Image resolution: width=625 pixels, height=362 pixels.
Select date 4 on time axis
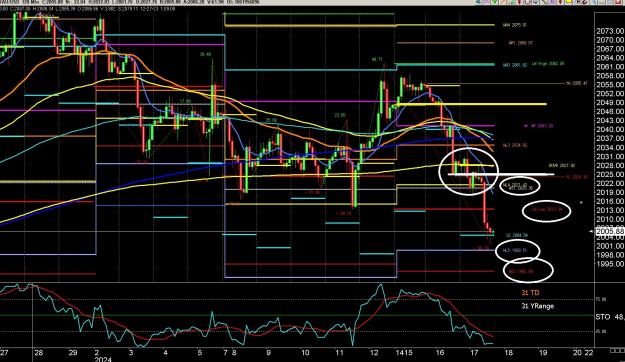click(x=165, y=353)
